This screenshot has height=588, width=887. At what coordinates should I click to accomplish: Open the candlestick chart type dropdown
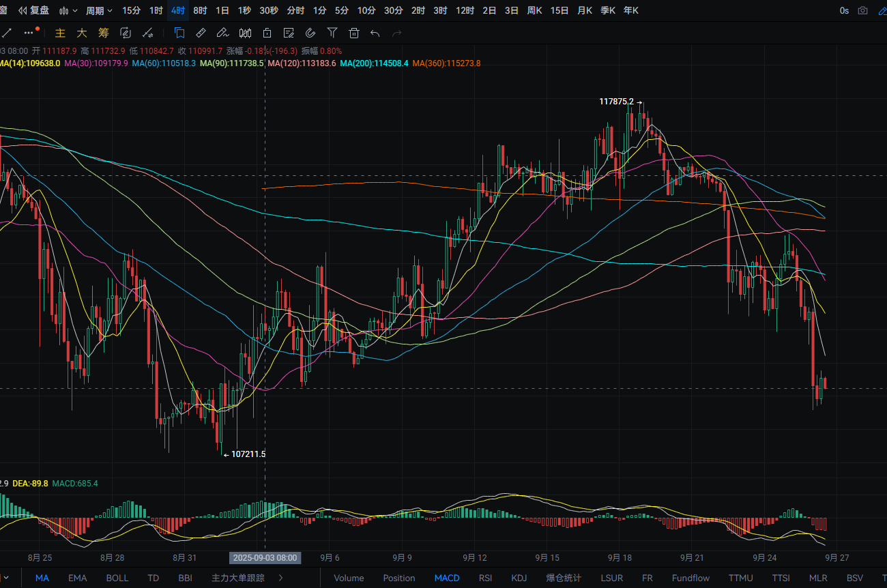(x=68, y=10)
